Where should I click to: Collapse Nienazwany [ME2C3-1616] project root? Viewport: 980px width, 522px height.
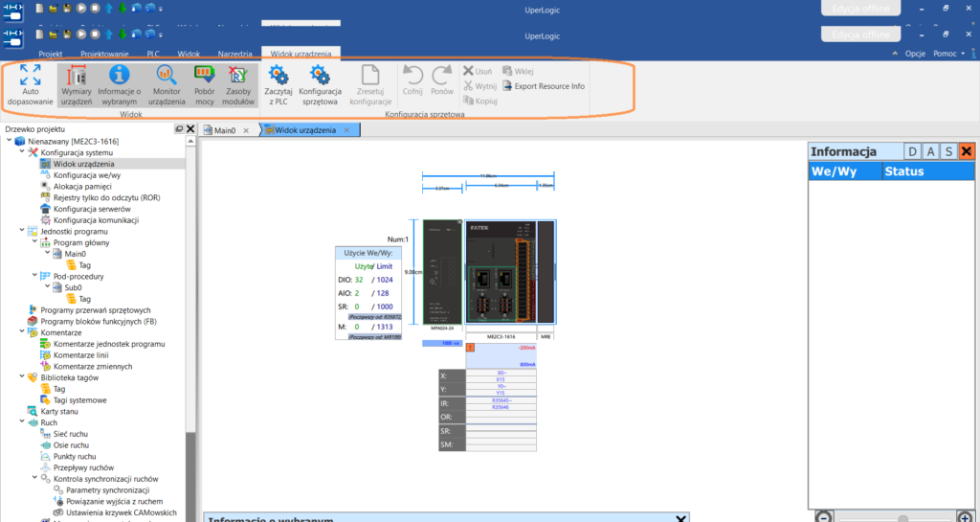point(10,142)
